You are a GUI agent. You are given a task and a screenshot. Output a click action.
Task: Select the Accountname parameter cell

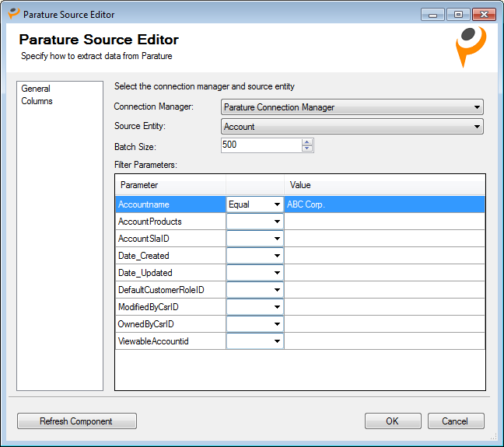click(170, 204)
